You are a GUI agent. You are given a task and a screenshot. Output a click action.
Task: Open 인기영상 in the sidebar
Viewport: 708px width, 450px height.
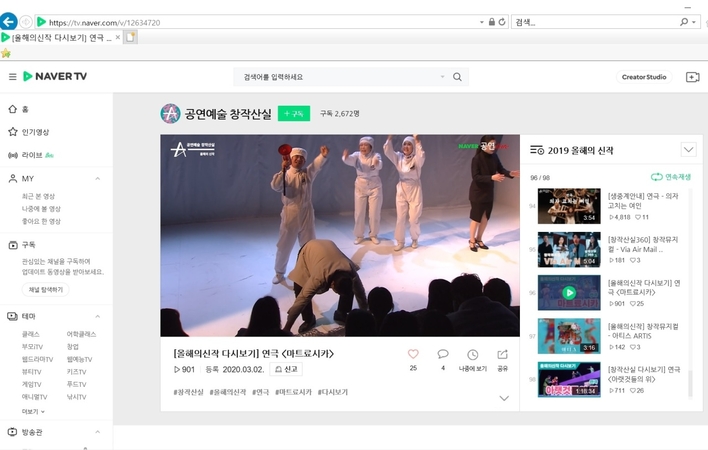click(x=29, y=132)
